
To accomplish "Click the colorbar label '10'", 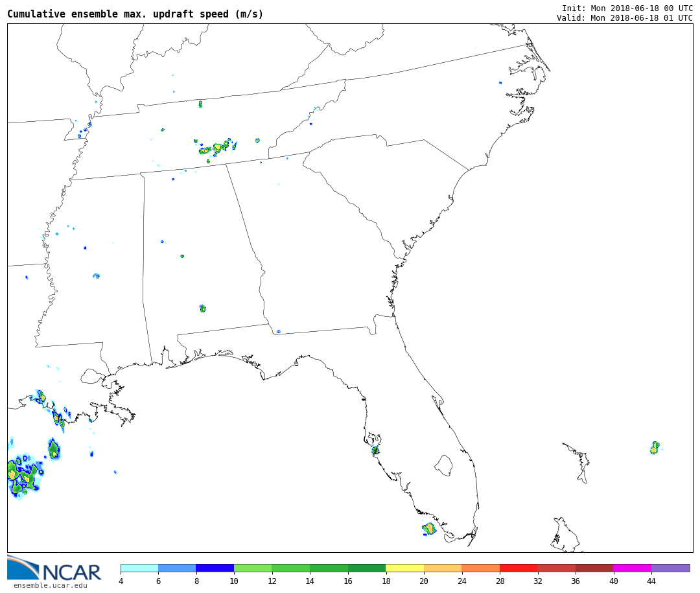I will point(234,581).
